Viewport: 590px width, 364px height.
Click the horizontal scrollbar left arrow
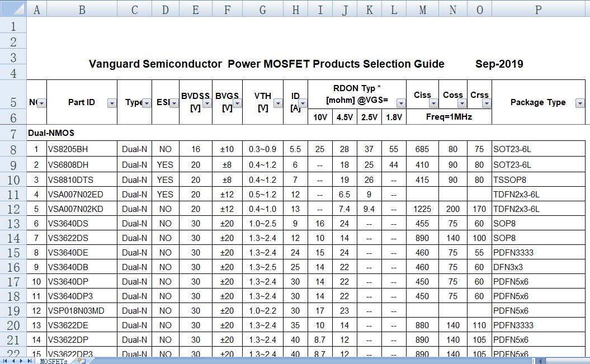pyautogui.click(x=540, y=361)
